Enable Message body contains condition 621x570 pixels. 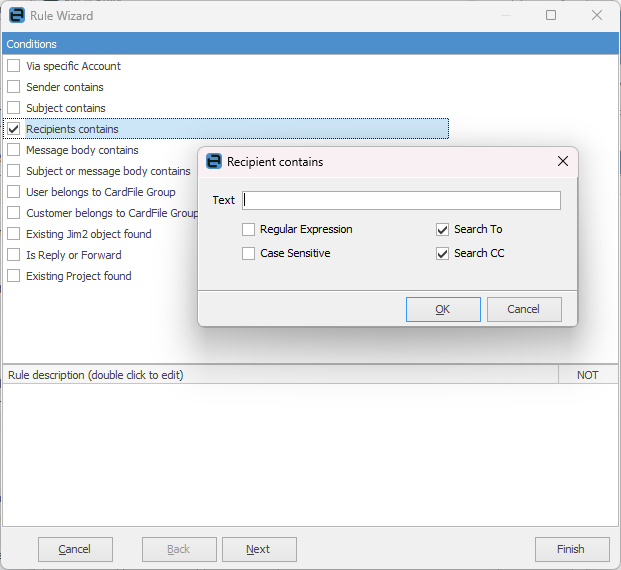[x=13, y=150]
